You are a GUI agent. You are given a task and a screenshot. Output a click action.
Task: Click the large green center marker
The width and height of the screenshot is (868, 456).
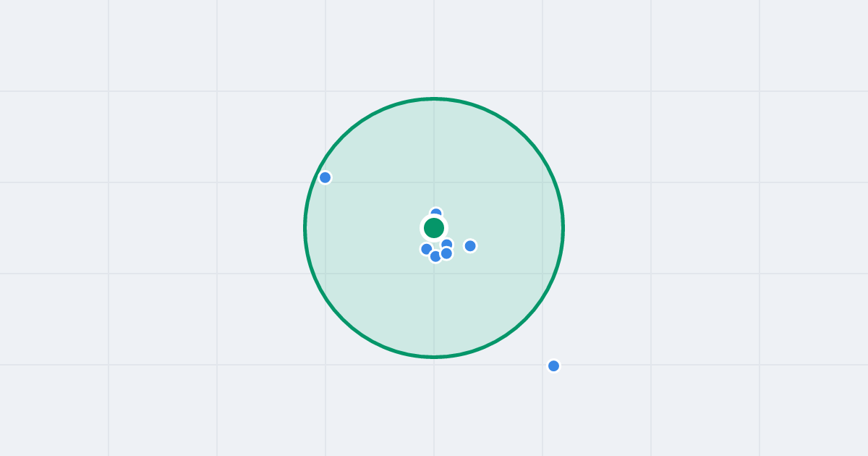[434, 228]
